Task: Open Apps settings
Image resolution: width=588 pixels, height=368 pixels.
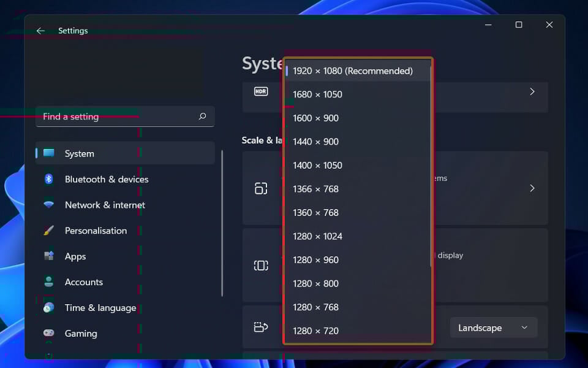Action: (x=125, y=256)
